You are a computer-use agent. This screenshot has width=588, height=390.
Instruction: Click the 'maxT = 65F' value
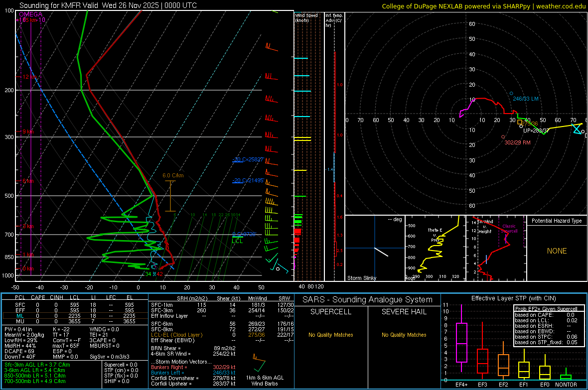(66, 346)
